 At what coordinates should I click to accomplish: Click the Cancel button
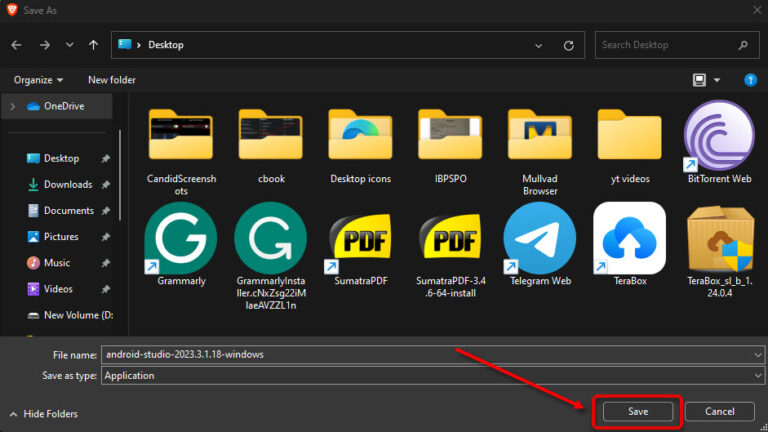[x=720, y=411]
